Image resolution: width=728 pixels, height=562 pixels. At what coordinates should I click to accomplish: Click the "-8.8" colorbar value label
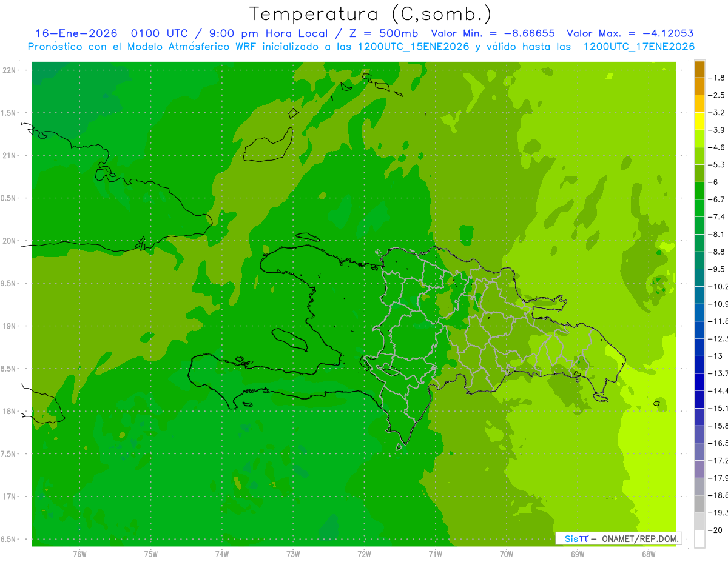pyautogui.click(x=717, y=252)
